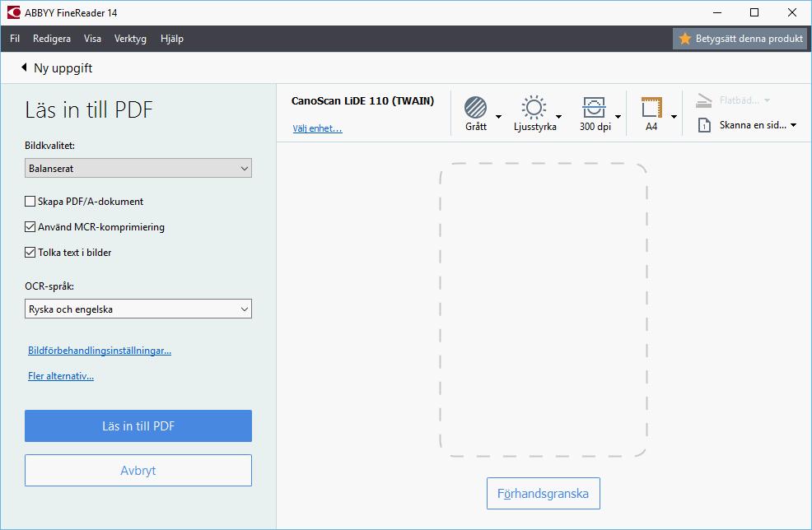The width and height of the screenshot is (812, 530).
Task: Click the back arrow beside Ny uppgift
Action: tap(24, 67)
